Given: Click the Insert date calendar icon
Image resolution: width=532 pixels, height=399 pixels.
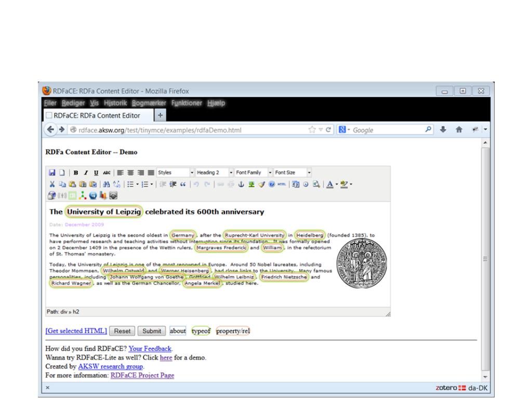Looking at the screenshot, I should 296,184.
